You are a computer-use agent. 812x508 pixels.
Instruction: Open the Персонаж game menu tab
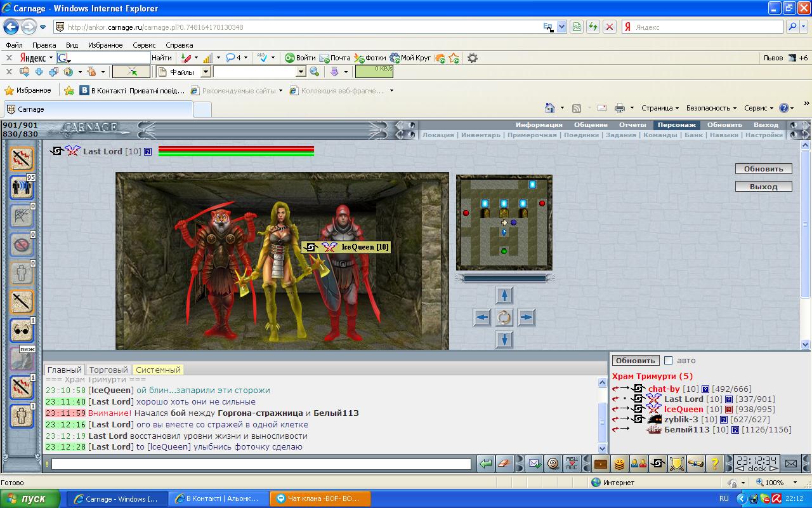[676, 125]
